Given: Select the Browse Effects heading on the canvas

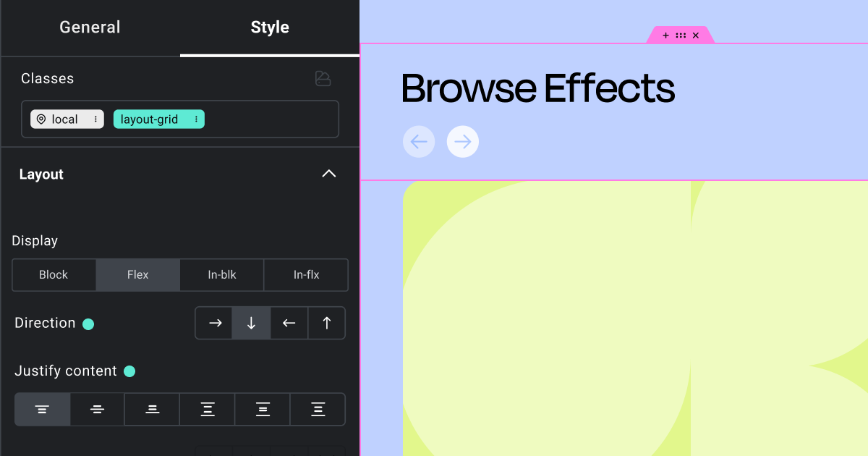Looking at the screenshot, I should (537, 88).
